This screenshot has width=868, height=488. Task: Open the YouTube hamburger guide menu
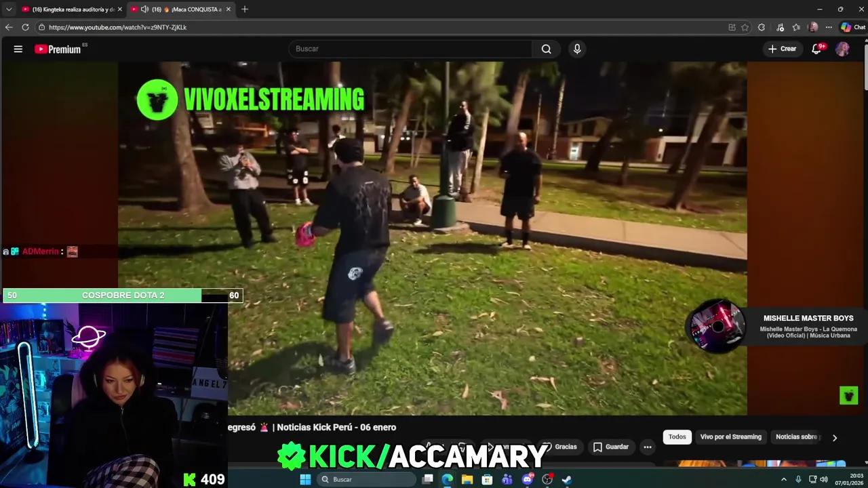click(18, 49)
